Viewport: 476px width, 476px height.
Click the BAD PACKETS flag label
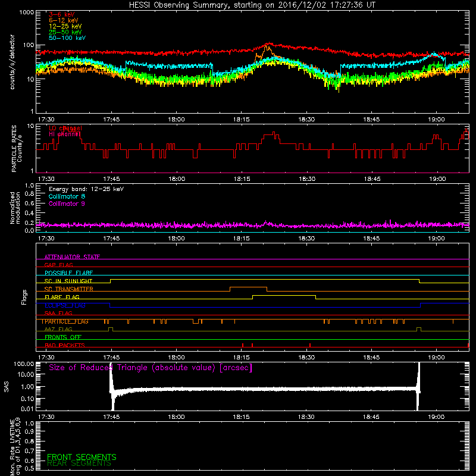65,346
